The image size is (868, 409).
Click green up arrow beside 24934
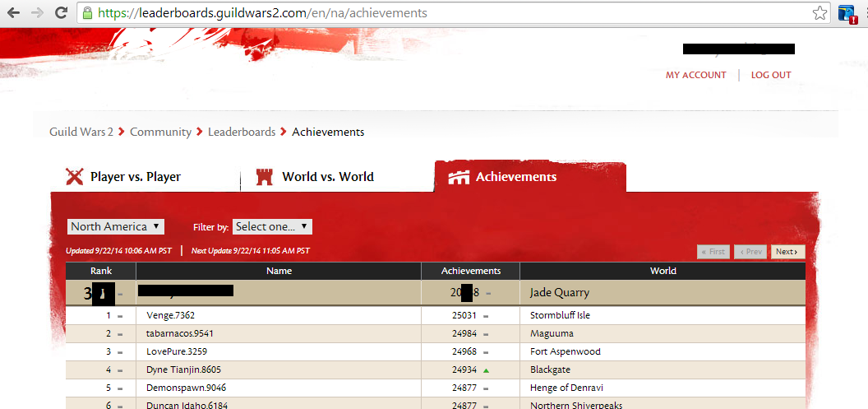486,369
